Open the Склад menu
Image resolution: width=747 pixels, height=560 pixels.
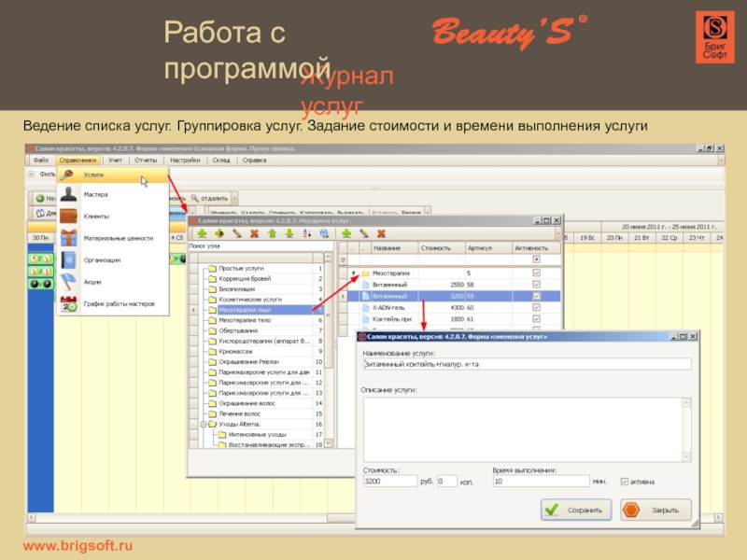tap(221, 161)
